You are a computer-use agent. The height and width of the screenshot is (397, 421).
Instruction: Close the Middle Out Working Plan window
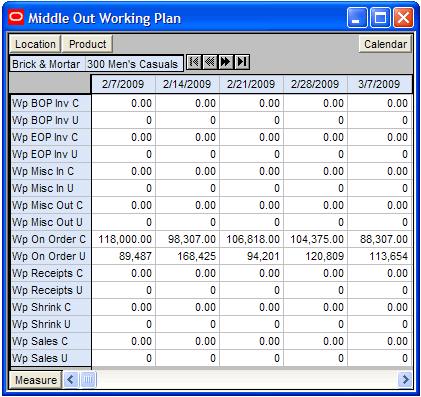[403, 18]
